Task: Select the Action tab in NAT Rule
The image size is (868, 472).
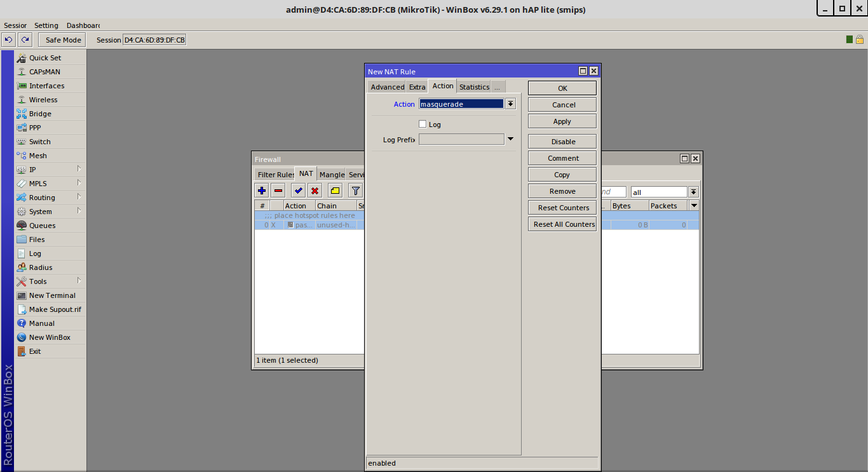Action: (443, 86)
